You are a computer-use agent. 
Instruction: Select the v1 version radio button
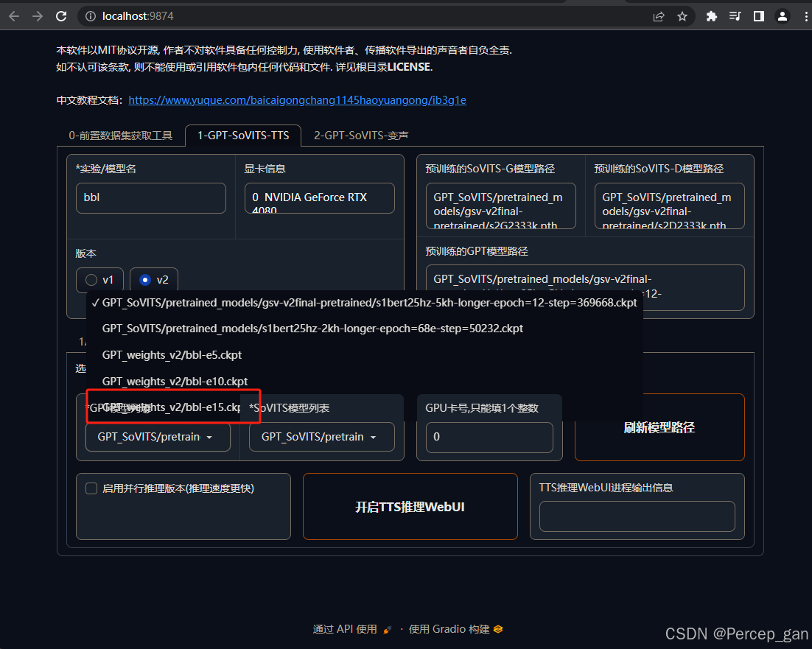point(100,280)
